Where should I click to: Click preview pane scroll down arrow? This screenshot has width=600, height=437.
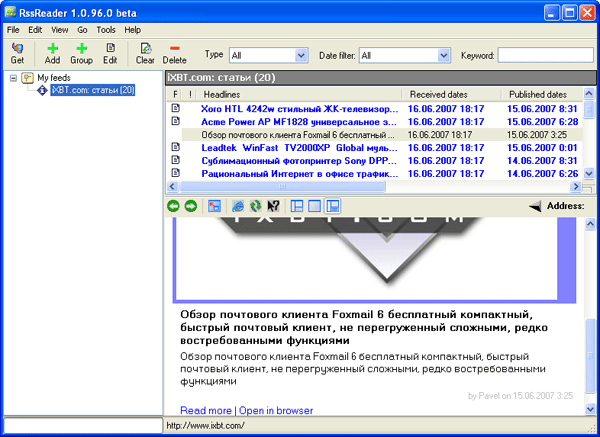pyautogui.click(x=590, y=409)
